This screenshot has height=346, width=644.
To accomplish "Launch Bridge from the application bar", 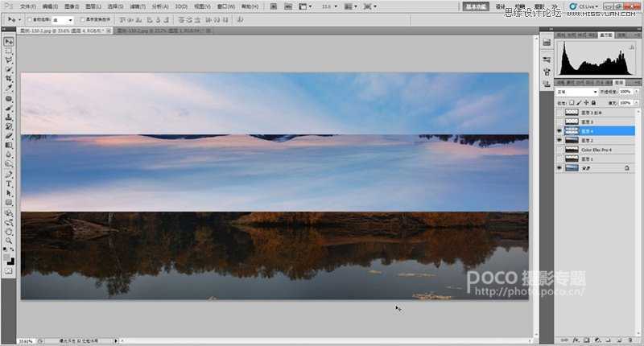I will pyautogui.click(x=274, y=6).
